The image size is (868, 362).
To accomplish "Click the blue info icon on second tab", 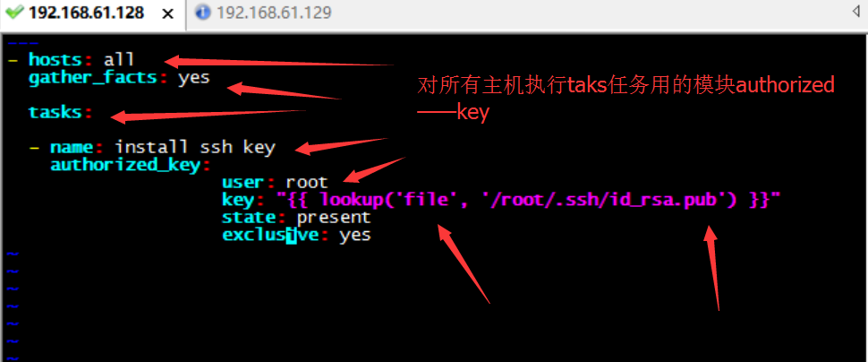I will [203, 13].
